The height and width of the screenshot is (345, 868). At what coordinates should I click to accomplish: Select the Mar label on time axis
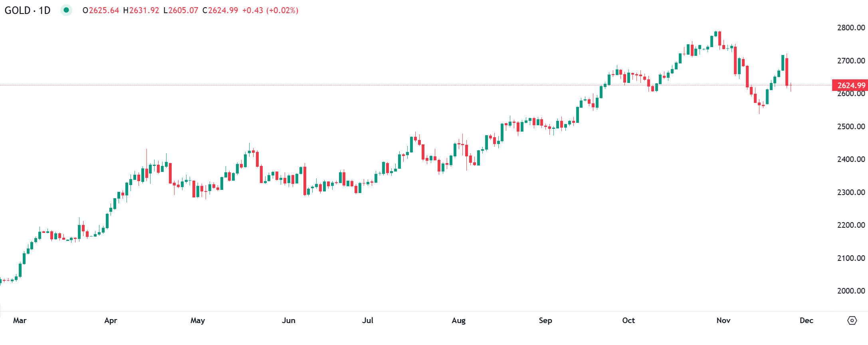click(x=20, y=321)
